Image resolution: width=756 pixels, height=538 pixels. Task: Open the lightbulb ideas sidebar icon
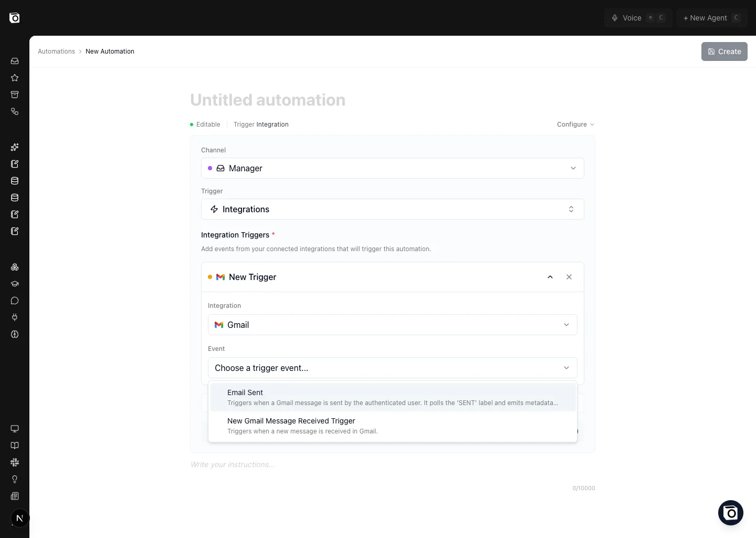pos(15,479)
